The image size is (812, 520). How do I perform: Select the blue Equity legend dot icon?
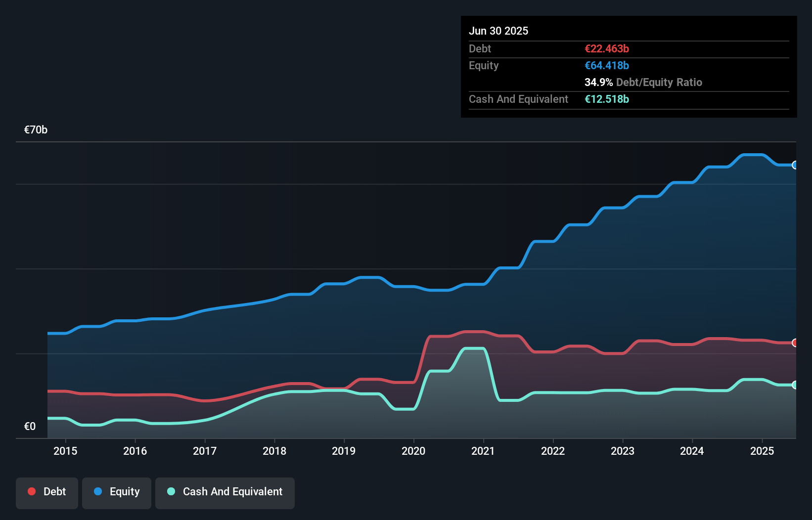click(98, 491)
